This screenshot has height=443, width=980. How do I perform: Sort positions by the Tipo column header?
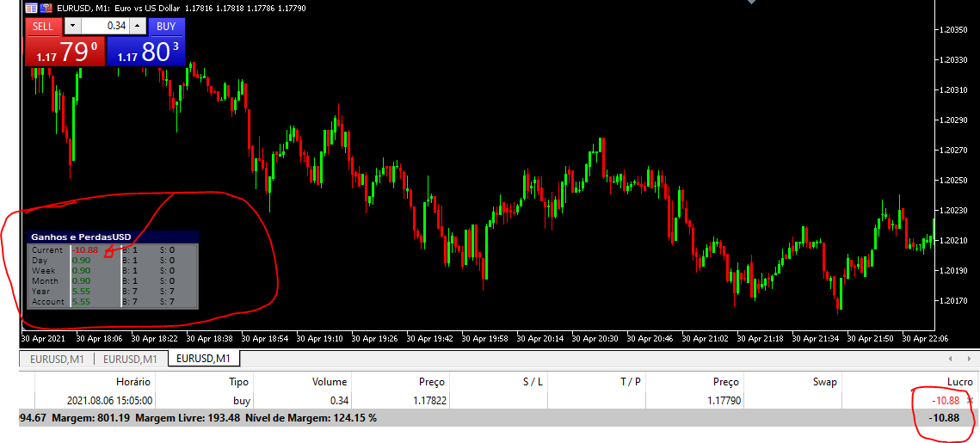click(x=238, y=382)
